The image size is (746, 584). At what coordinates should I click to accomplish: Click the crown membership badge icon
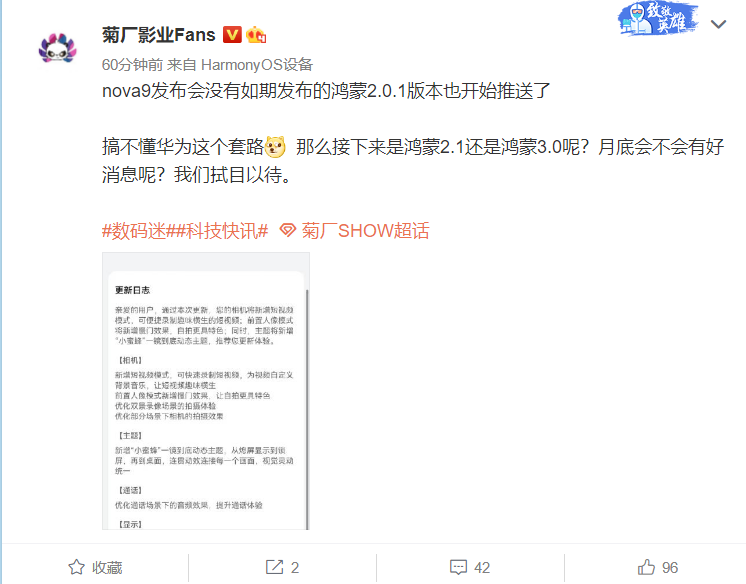(256, 34)
